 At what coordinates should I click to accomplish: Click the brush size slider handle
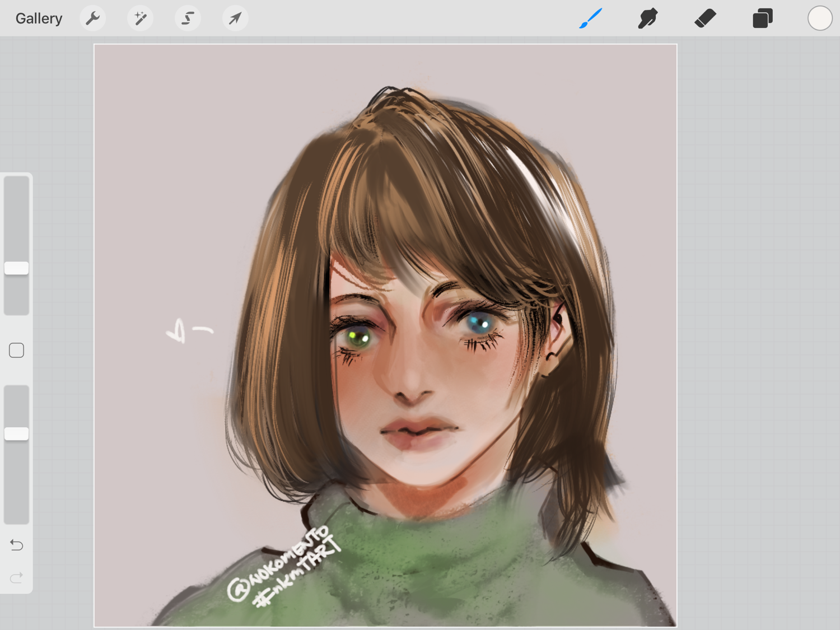[17, 268]
